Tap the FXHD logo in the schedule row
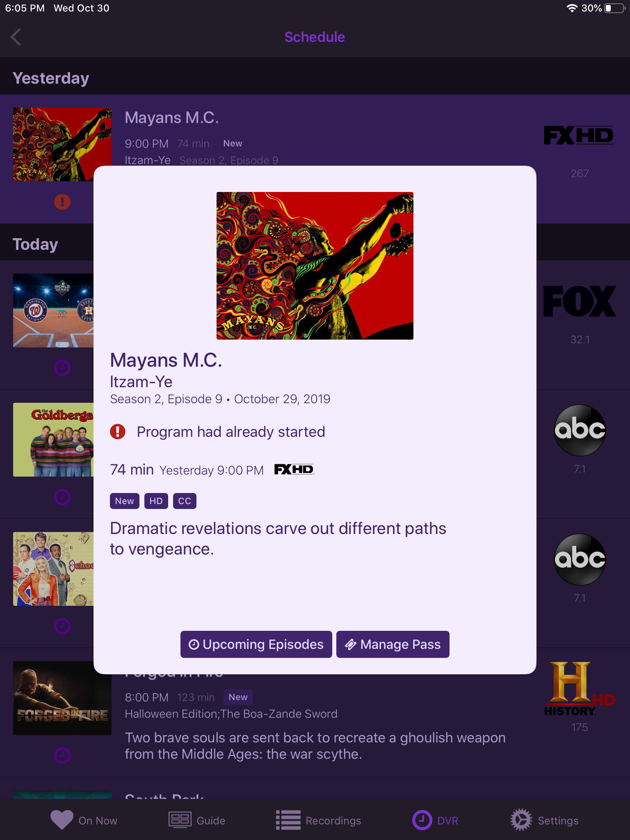The image size is (630, 840). tap(579, 135)
